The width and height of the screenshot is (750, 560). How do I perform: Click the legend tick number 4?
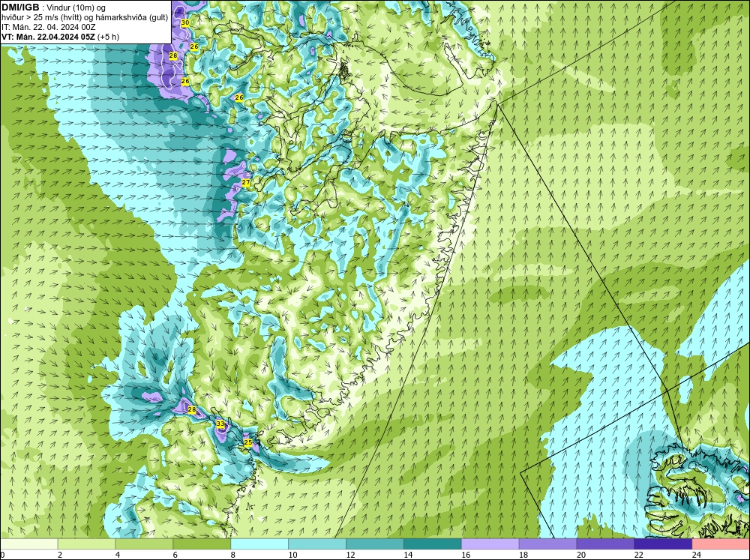pyautogui.click(x=118, y=555)
